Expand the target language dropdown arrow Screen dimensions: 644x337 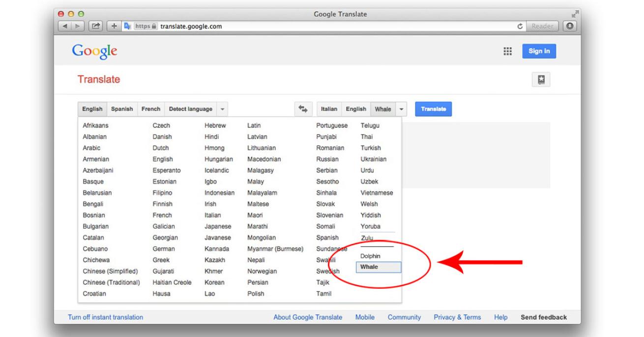tap(402, 109)
